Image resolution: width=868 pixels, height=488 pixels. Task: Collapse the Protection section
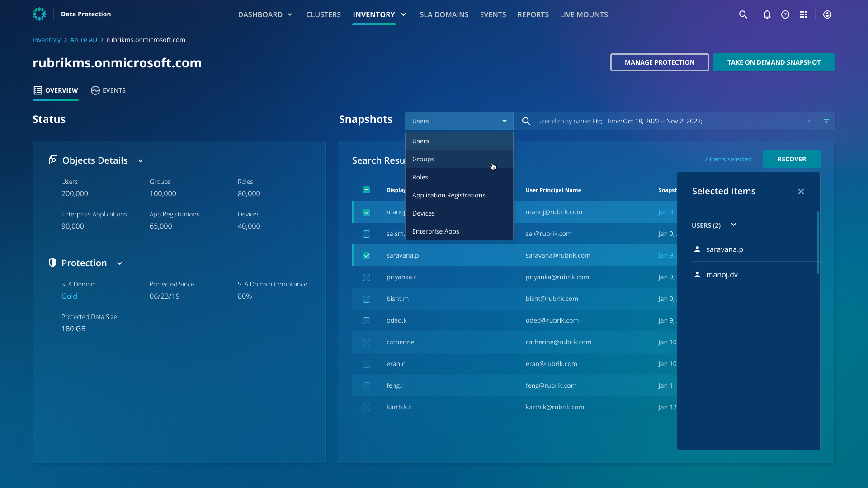(x=120, y=263)
